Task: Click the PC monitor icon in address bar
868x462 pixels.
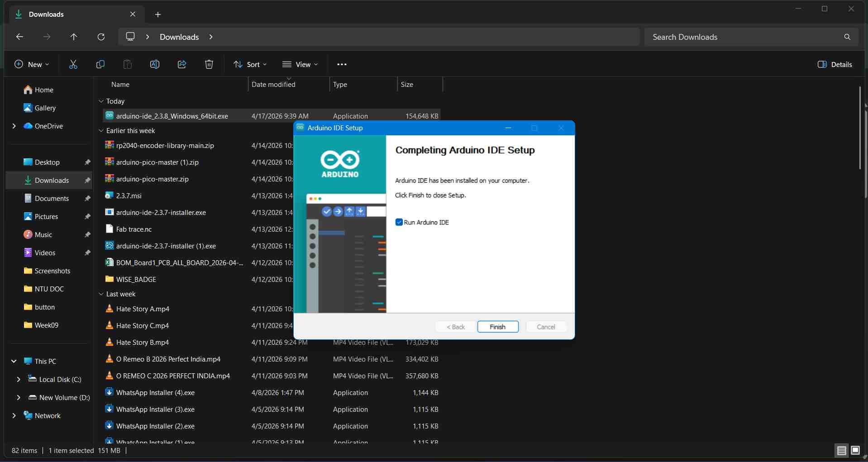Action: pyautogui.click(x=130, y=36)
